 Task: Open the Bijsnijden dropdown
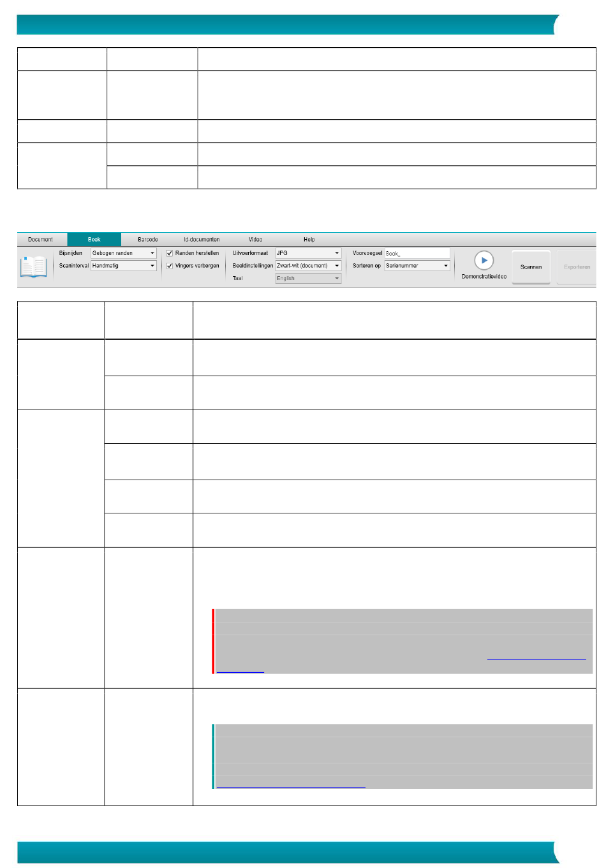pos(124,253)
